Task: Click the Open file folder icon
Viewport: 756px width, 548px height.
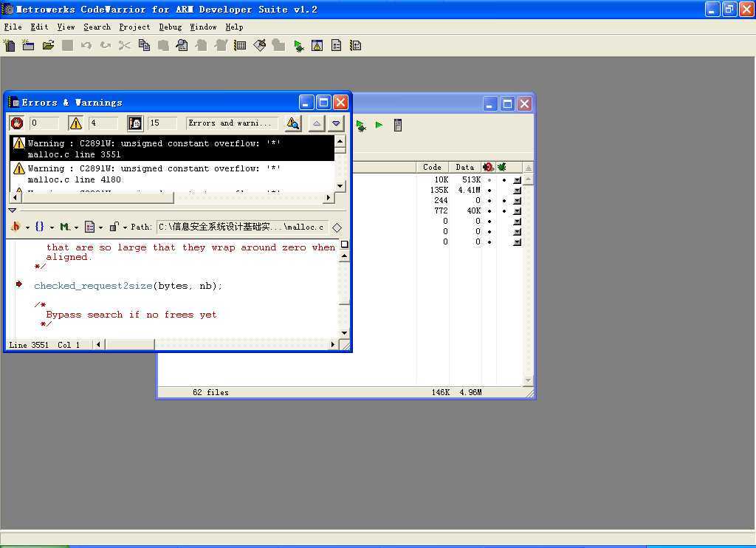Action: click(48, 46)
